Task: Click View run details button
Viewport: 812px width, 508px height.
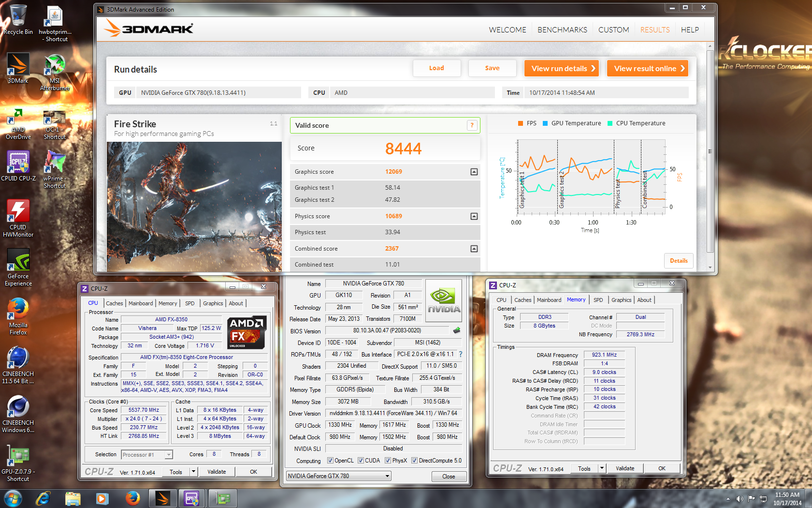Action: pyautogui.click(x=562, y=68)
